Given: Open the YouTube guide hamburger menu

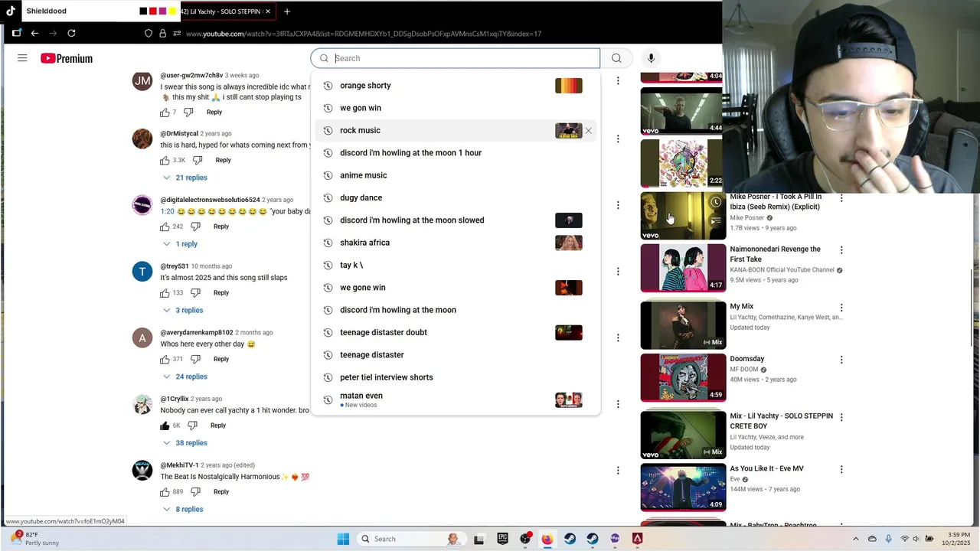Looking at the screenshot, I should coord(22,58).
